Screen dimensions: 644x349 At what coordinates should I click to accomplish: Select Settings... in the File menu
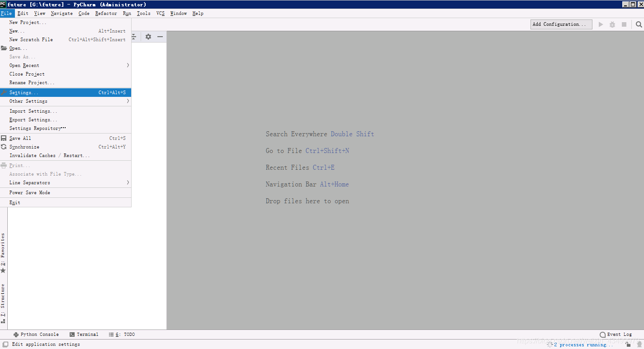(x=66, y=92)
